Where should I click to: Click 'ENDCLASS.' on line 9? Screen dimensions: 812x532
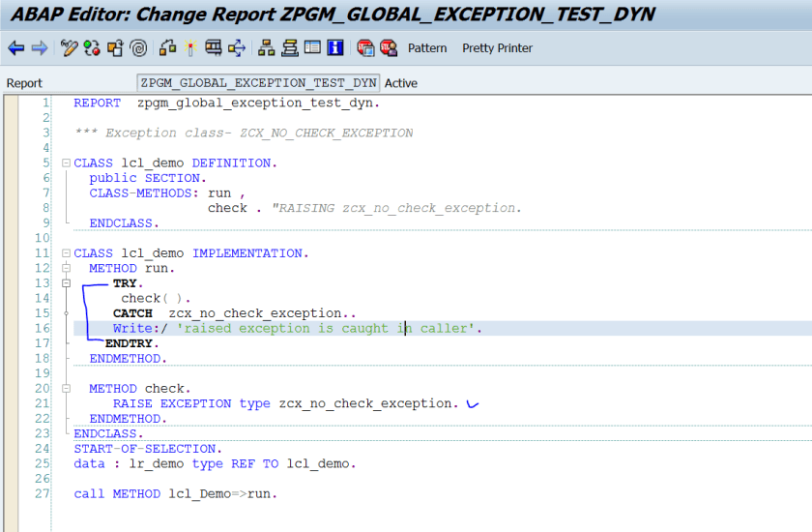125,223
